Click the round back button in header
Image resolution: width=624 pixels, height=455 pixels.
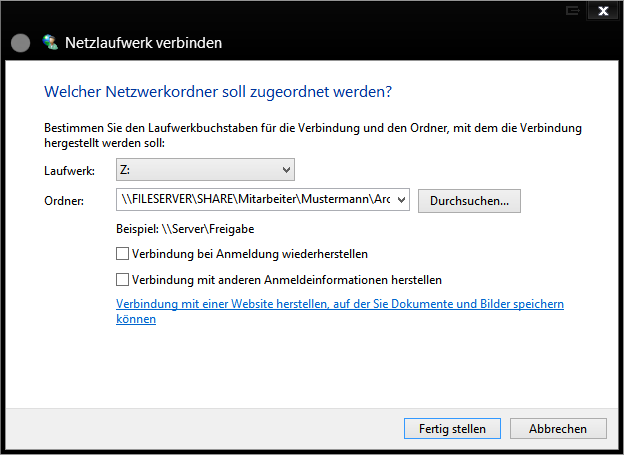tap(20, 44)
